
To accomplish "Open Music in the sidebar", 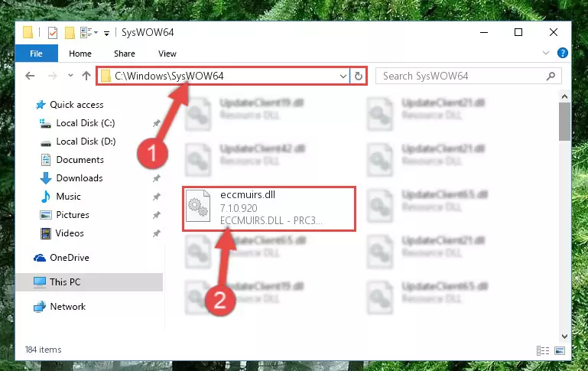I will pos(68,197).
